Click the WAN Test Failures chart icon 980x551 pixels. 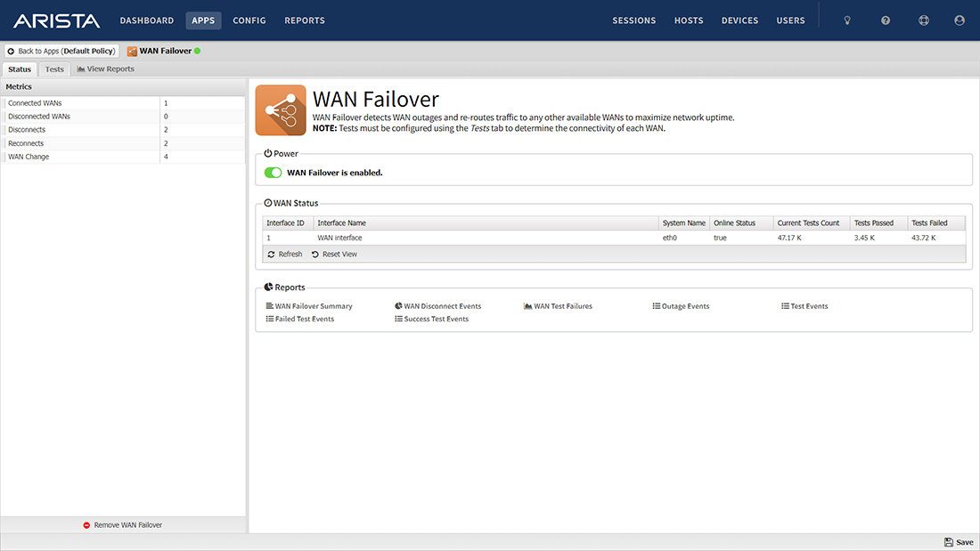pyautogui.click(x=527, y=306)
